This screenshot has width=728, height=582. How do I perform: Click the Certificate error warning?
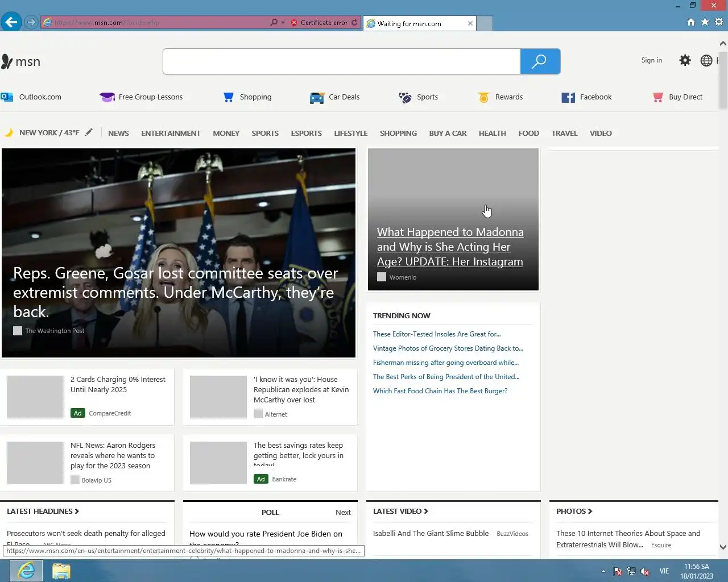click(319, 23)
